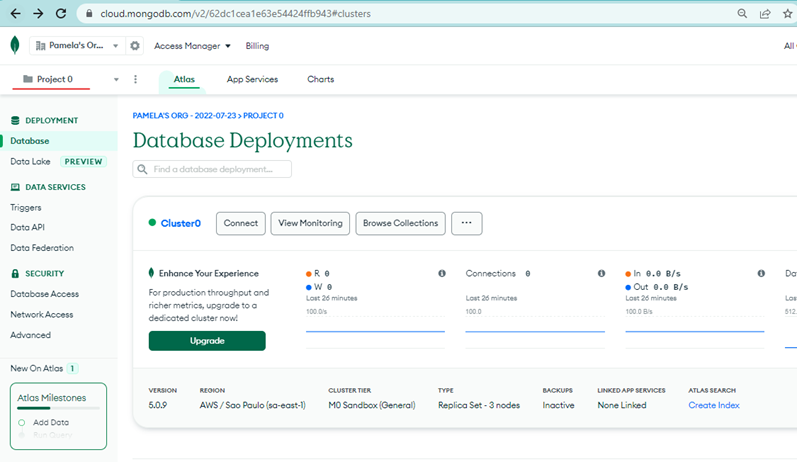The image size is (797, 462).
Task: Click the Connect button for Cluster0
Action: 241,223
